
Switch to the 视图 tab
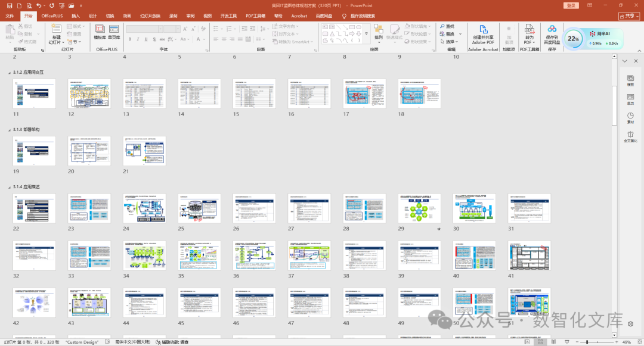208,16
